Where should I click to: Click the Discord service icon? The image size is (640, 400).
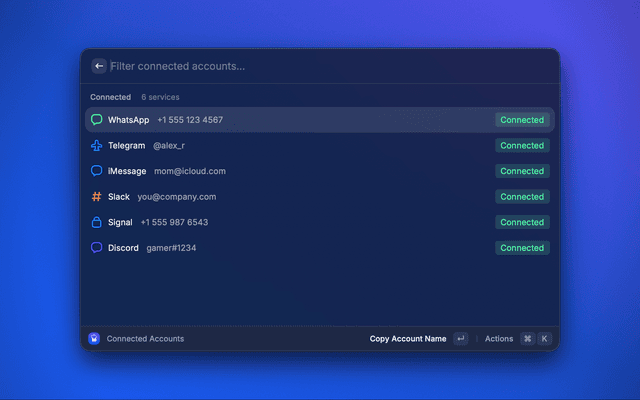97,248
